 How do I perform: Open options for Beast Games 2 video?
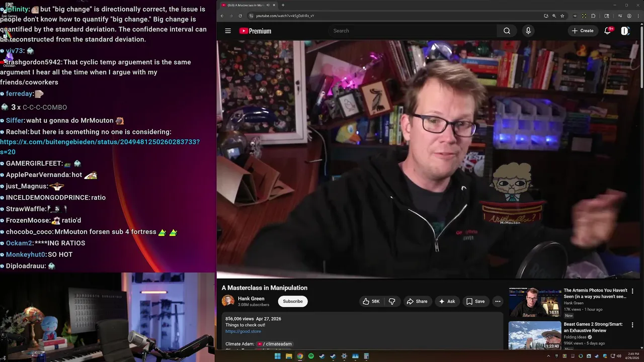coord(632,325)
